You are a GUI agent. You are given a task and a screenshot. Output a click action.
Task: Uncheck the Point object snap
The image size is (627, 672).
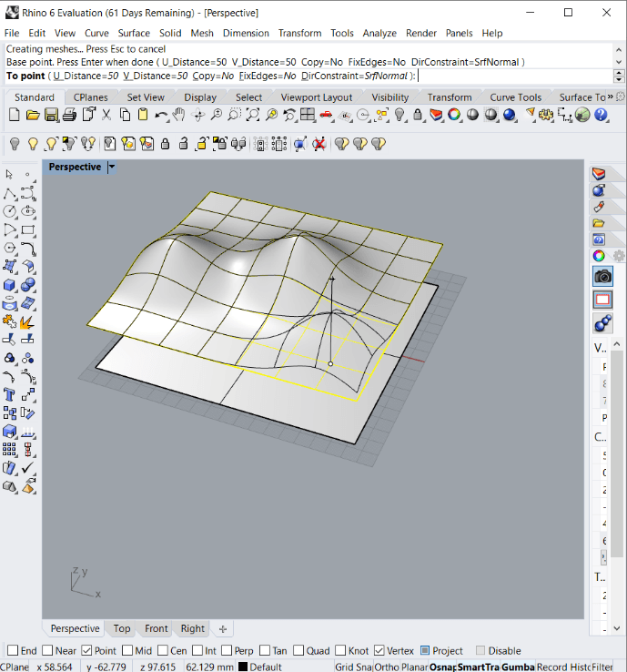(87, 651)
